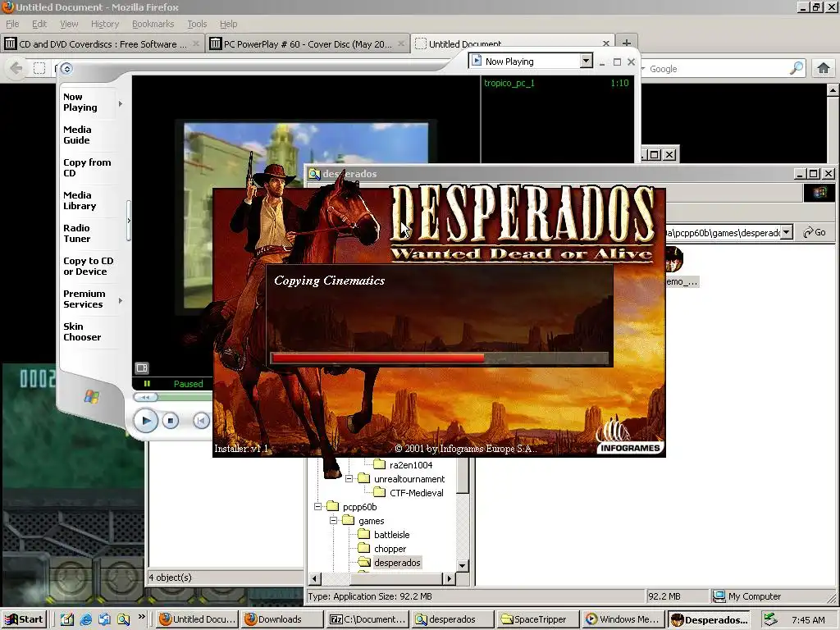Launch Internet Explorer from Quick Launch
Screen dimensions: 840x630
[x=85, y=619]
